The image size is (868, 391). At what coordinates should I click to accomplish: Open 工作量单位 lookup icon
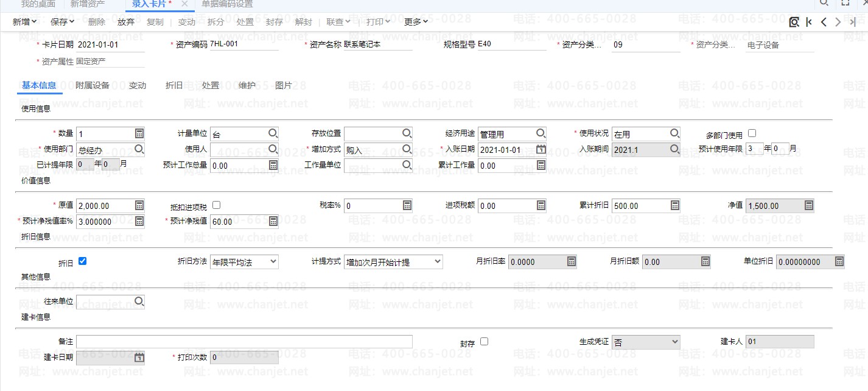point(407,165)
